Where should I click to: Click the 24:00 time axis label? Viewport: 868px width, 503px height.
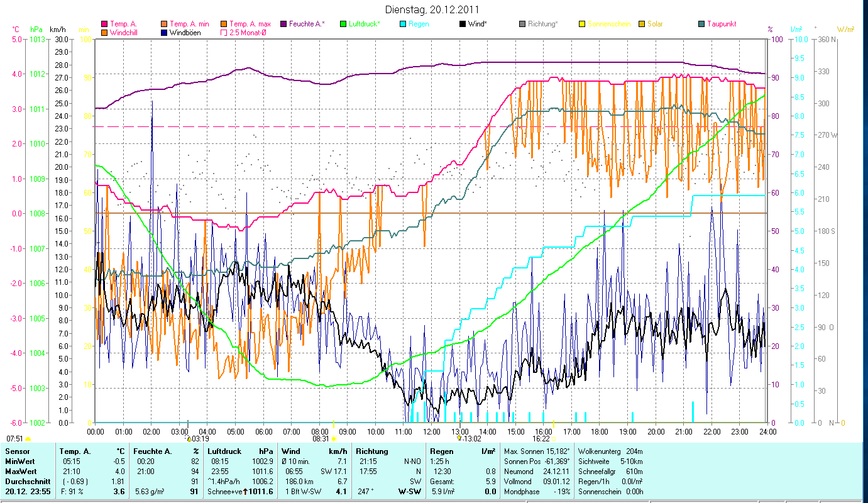pyautogui.click(x=767, y=432)
